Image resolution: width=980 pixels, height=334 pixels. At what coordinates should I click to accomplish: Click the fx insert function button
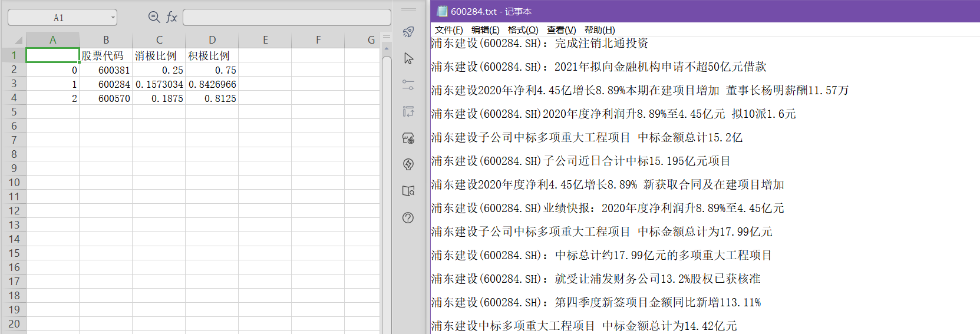[x=171, y=17]
